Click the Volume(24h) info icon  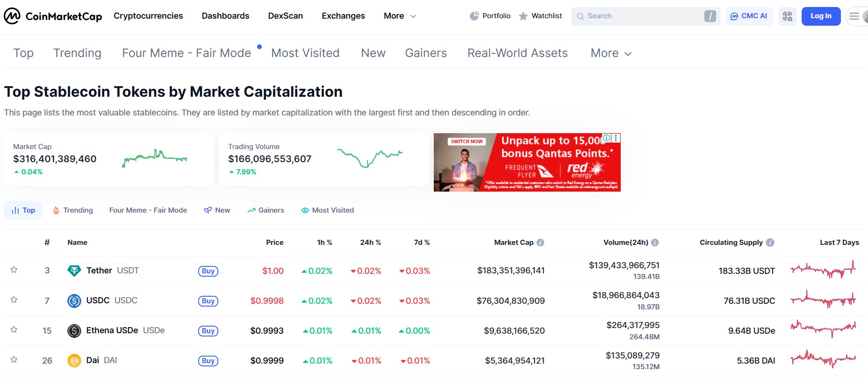pos(655,243)
